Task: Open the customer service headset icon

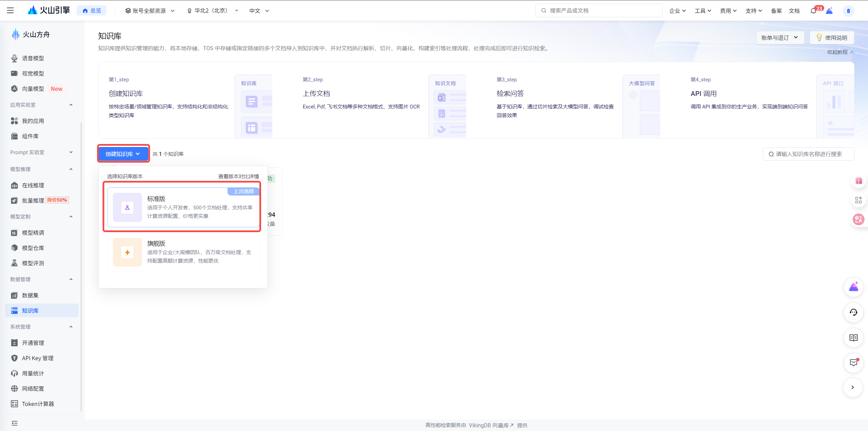Action: (853, 312)
